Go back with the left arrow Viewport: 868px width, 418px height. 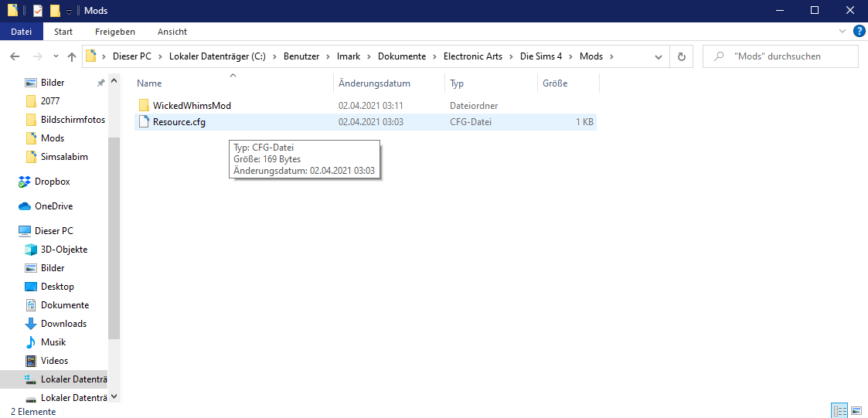[x=15, y=56]
